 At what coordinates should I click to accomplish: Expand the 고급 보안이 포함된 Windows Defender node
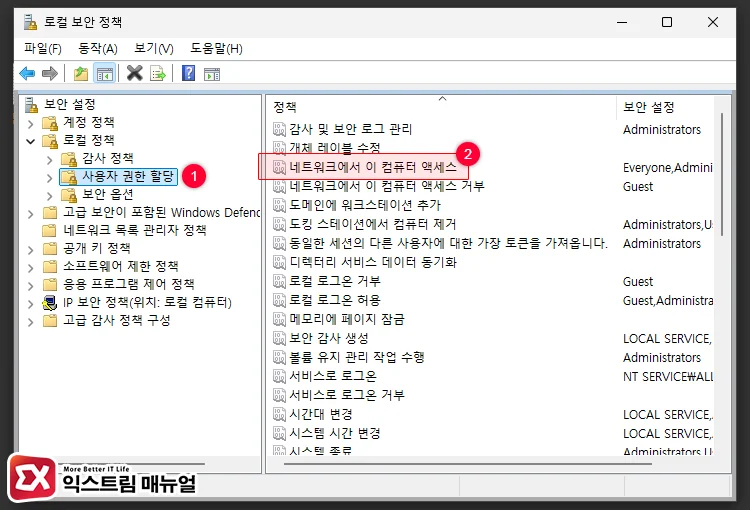point(31,214)
